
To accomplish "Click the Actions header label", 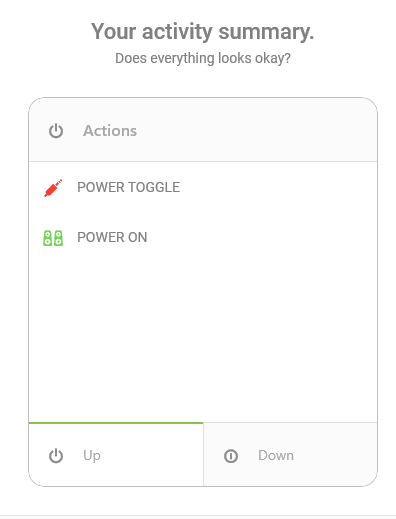I will tap(110, 131).
